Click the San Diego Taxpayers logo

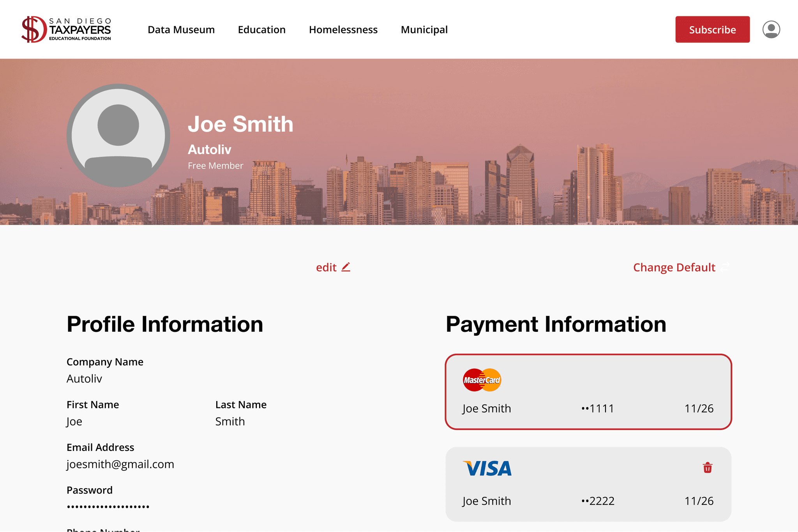tap(66, 30)
